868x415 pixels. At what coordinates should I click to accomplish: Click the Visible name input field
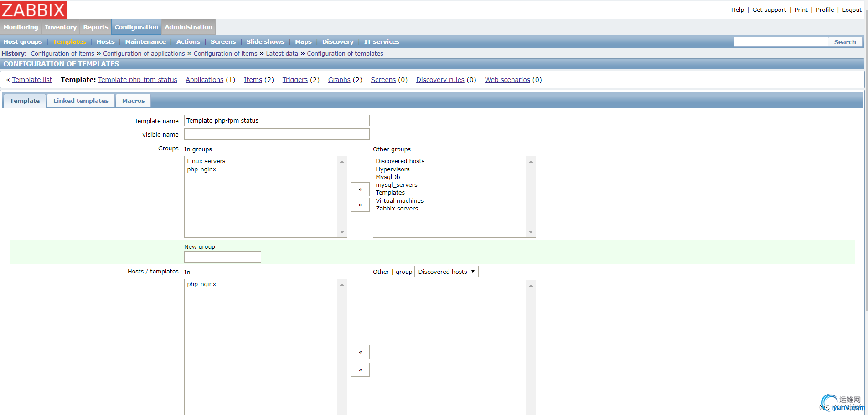277,134
